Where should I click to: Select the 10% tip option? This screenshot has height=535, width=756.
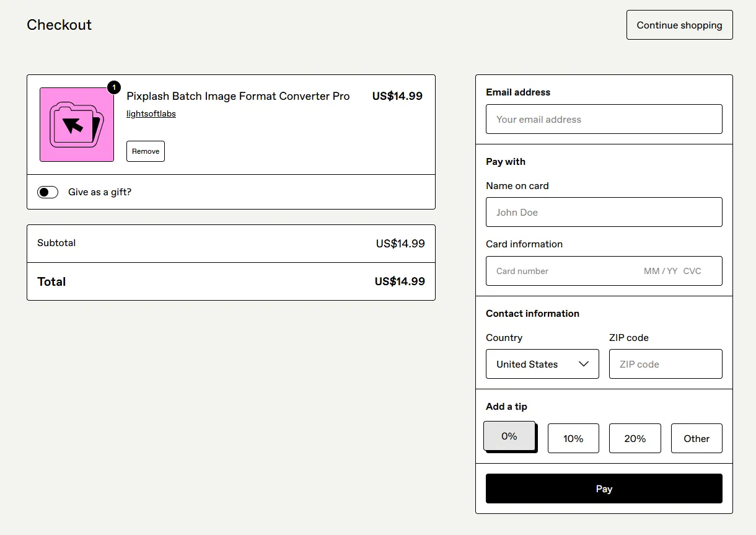[x=573, y=438]
